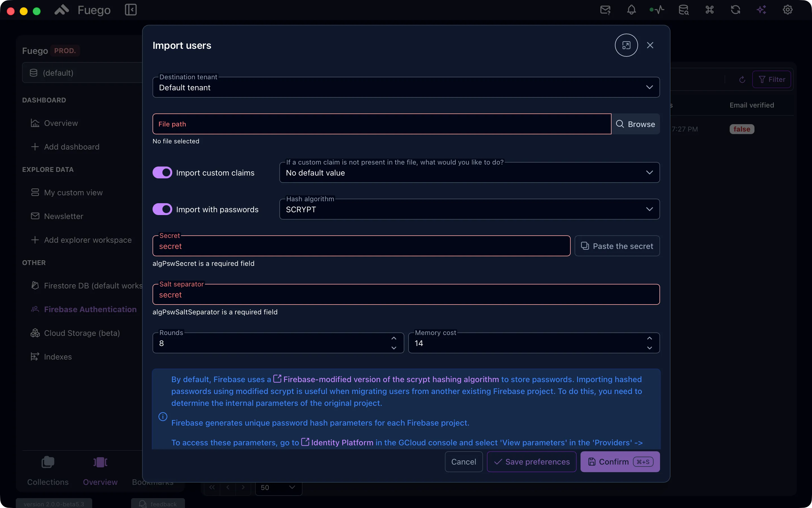Click the info icon in the blue notice
Viewport: 812px width, 508px height.
(x=163, y=417)
